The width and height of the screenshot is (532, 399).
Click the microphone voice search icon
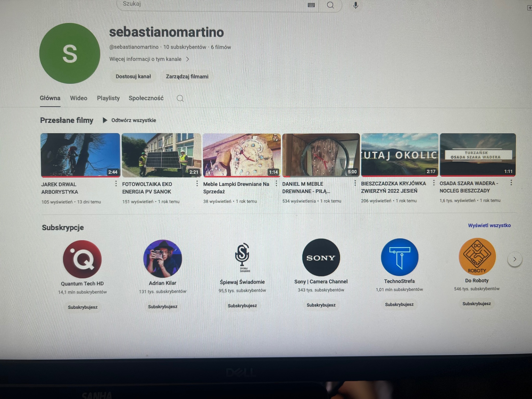(355, 4)
